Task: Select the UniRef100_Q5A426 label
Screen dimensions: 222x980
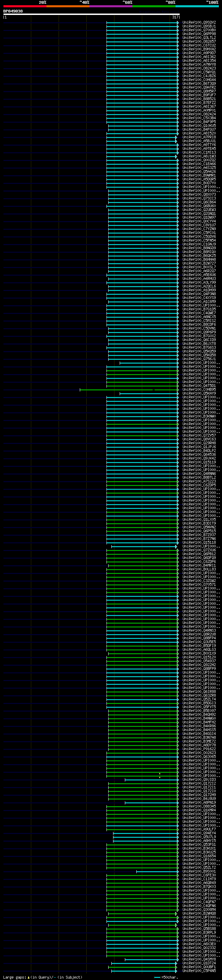Action: [x=199, y=172]
